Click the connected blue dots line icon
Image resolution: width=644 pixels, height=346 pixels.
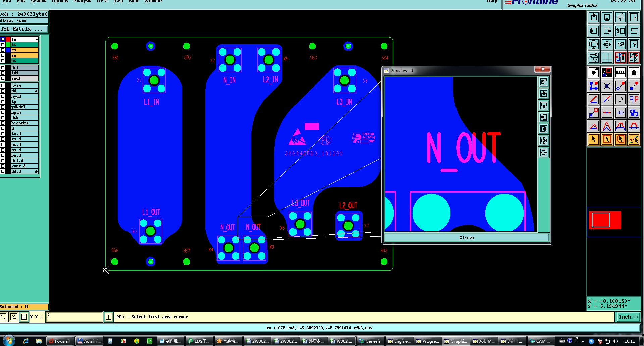pyautogui.click(x=594, y=86)
